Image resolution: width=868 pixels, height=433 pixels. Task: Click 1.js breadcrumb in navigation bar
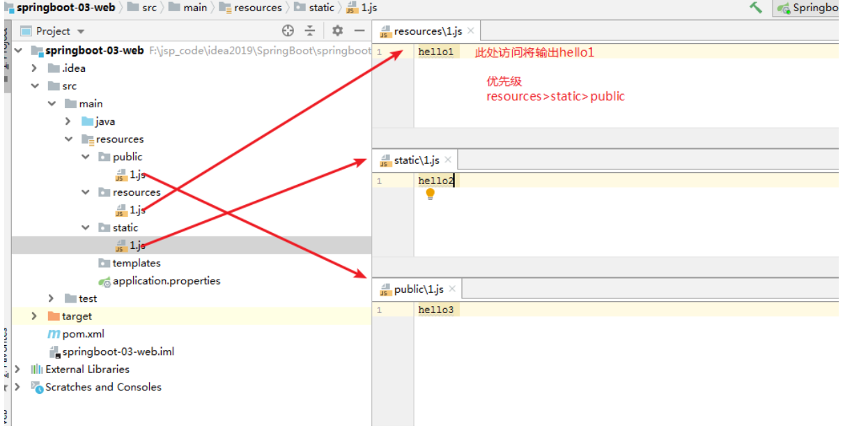[x=362, y=8]
